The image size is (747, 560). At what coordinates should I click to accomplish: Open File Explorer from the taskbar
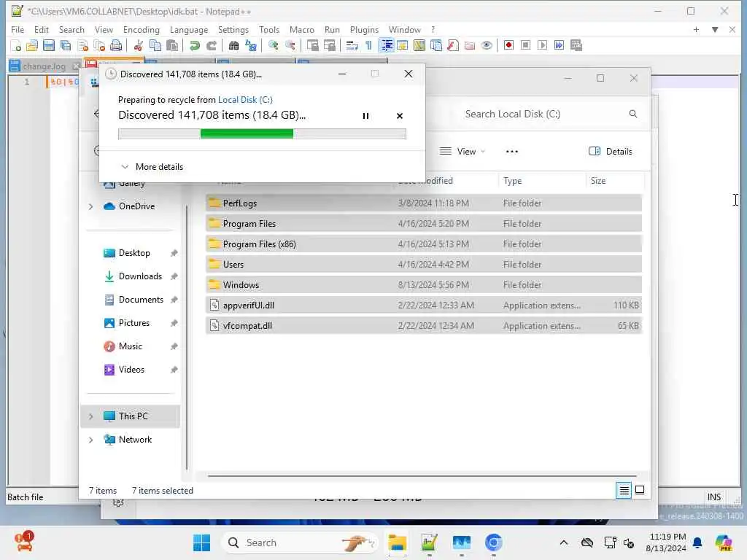point(397,542)
